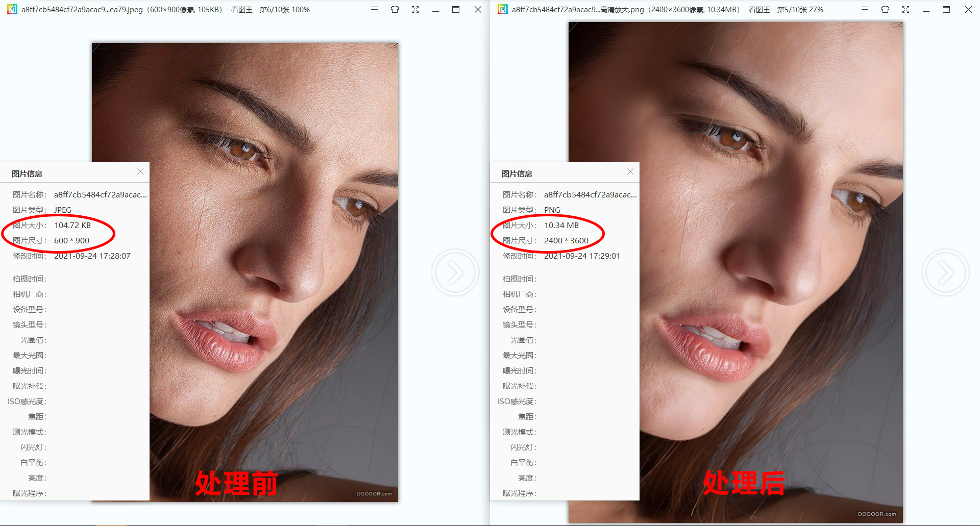Select the PNG file type value
980x526 pixels.
pos(552,210)
